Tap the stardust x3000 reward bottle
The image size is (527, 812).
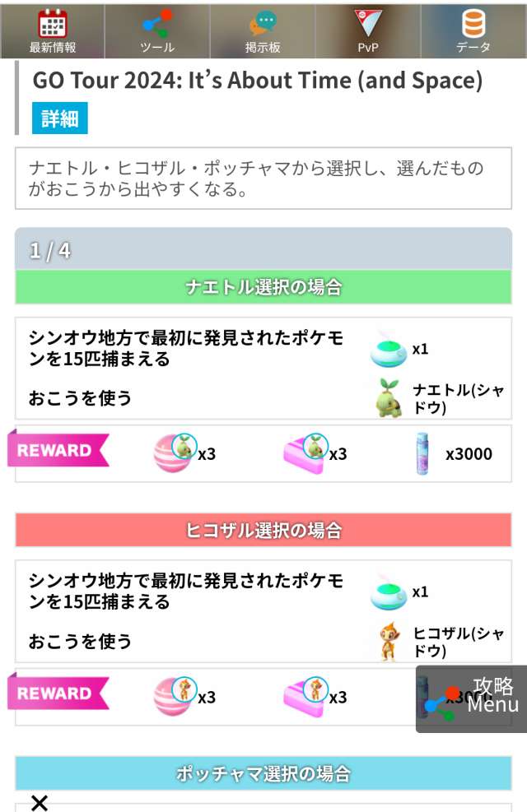(x=423, y=453)
